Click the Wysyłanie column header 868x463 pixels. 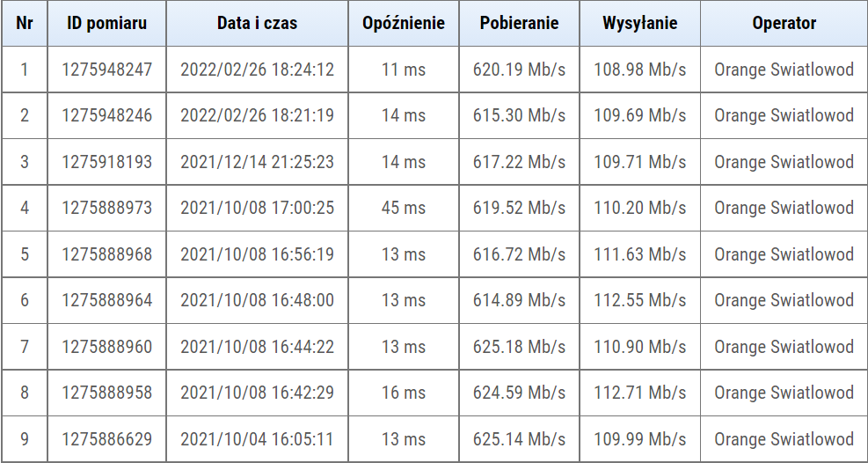coord(639,24)
